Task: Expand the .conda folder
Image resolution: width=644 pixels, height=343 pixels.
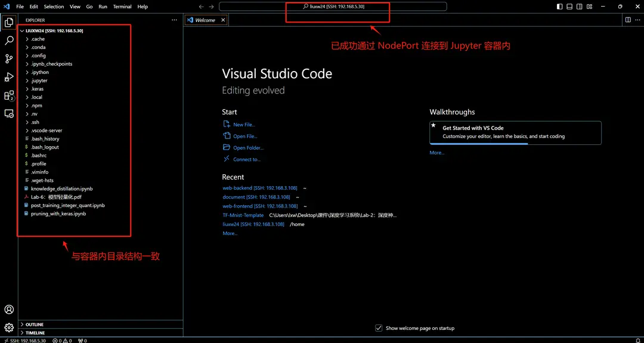Action: click(x=27, y=47)
